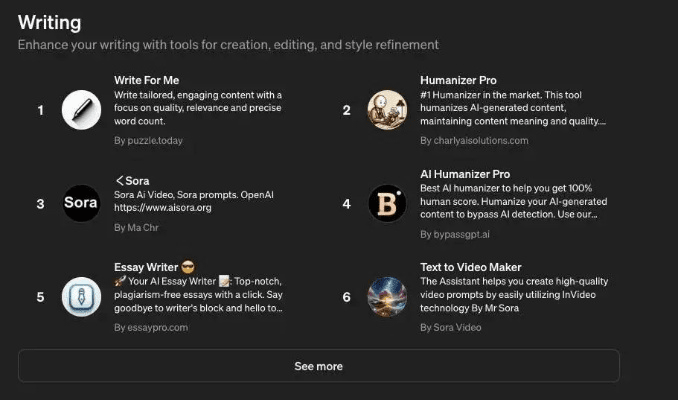Open the AI Humanizer Pro title
Viewport: 678px width, 400px height.
[x=465, y=174]
